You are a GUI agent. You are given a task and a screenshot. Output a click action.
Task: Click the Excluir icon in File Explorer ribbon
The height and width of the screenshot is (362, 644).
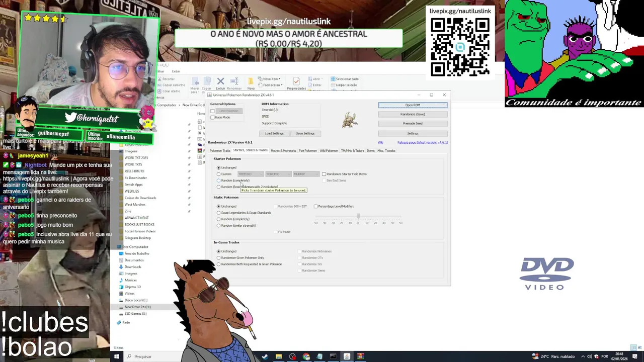pyautogui.click(x=220, y=81)
